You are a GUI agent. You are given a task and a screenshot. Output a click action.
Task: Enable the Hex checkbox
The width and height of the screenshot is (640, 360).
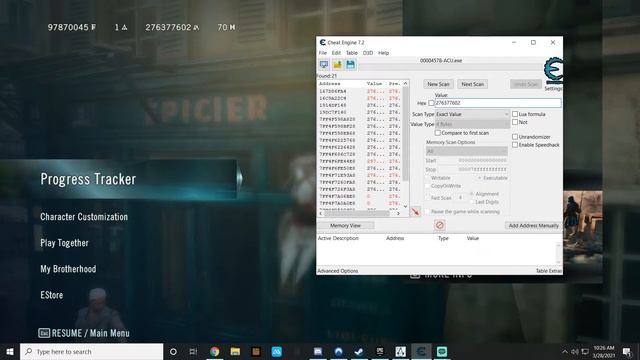431,103
